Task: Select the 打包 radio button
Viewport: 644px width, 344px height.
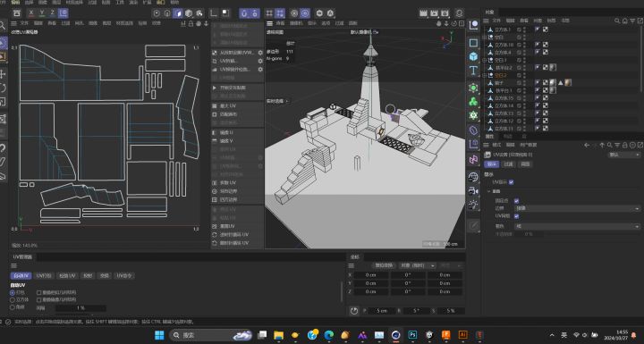Action: point(13,293)
